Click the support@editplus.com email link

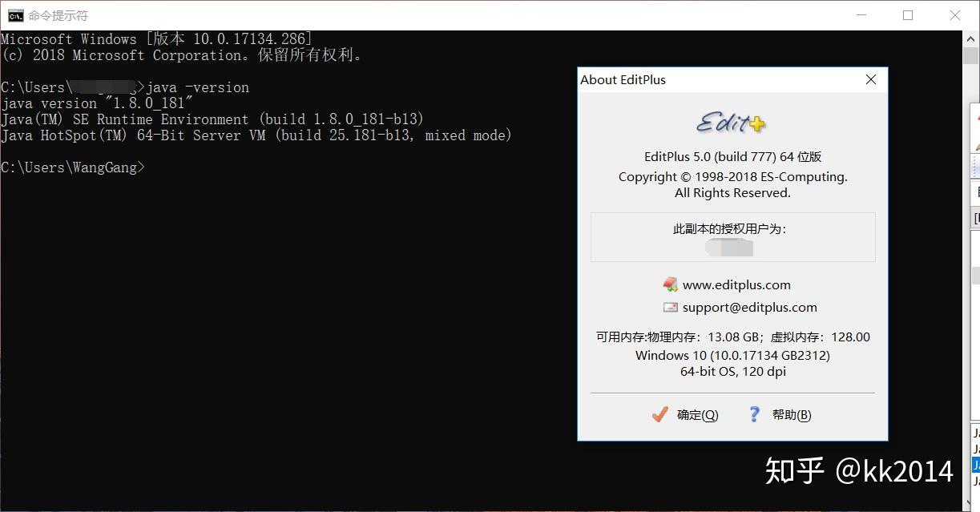click(x=749, y=307)
